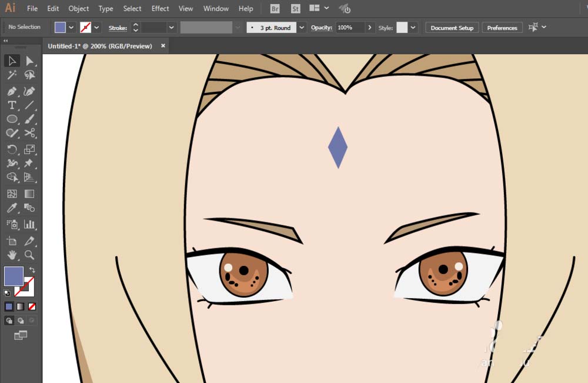Image resolution: width=588 pixels, height=383 pixels.
Task: Select the Hand tool
Action: 12,255
